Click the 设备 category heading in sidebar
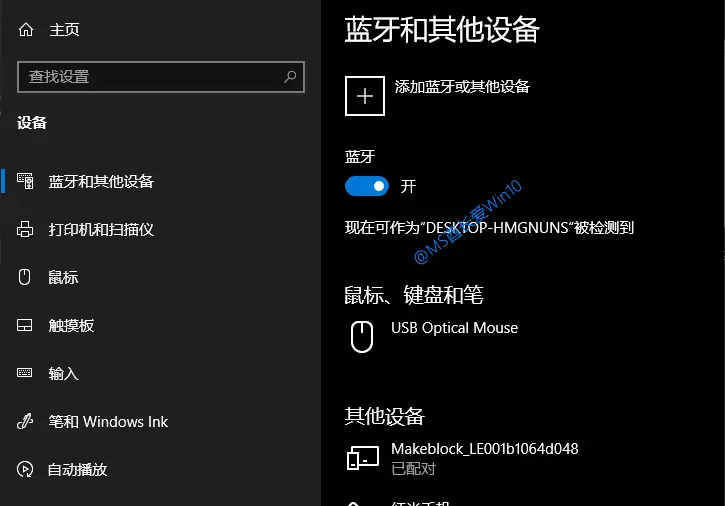 coord(32,123)
